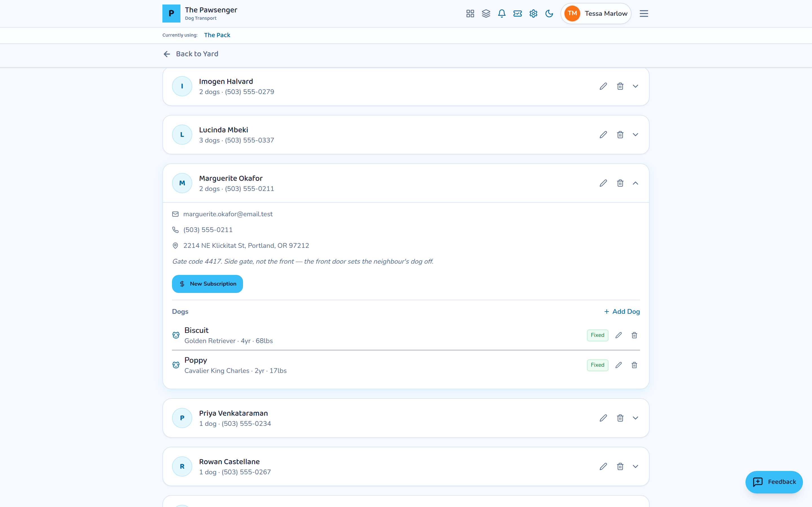
Task: Toggle dark mode moon icon
Action: pyautogui.click(x=549, y=14)
